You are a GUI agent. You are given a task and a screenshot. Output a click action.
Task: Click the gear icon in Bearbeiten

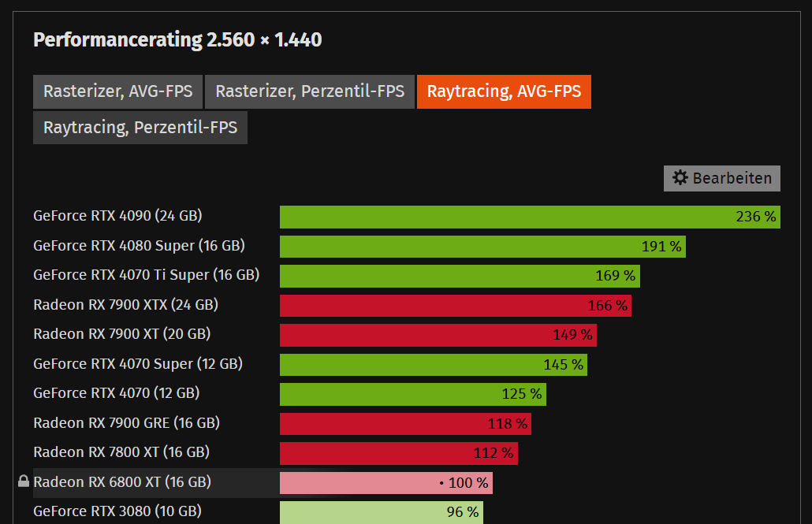coord(680,178)
